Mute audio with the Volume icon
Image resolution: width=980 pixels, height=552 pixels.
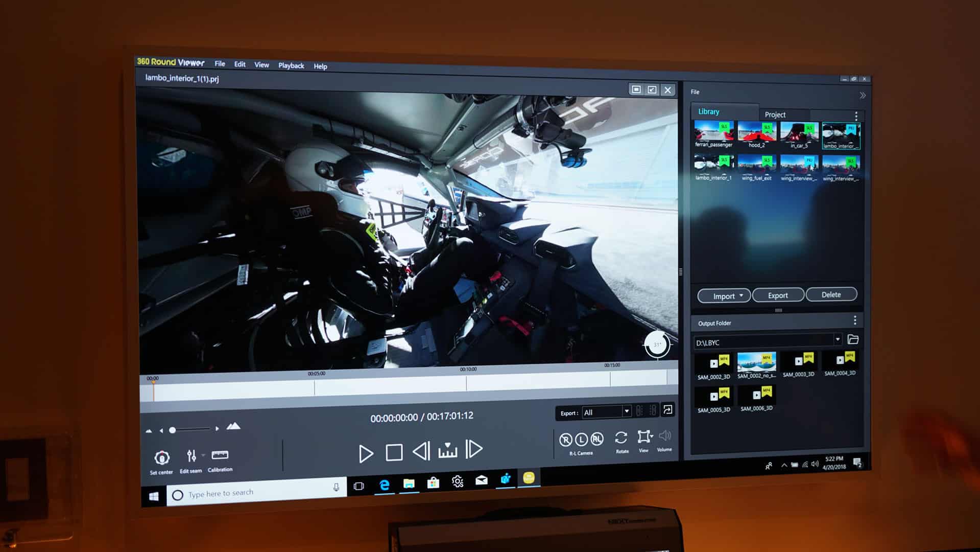664,436
